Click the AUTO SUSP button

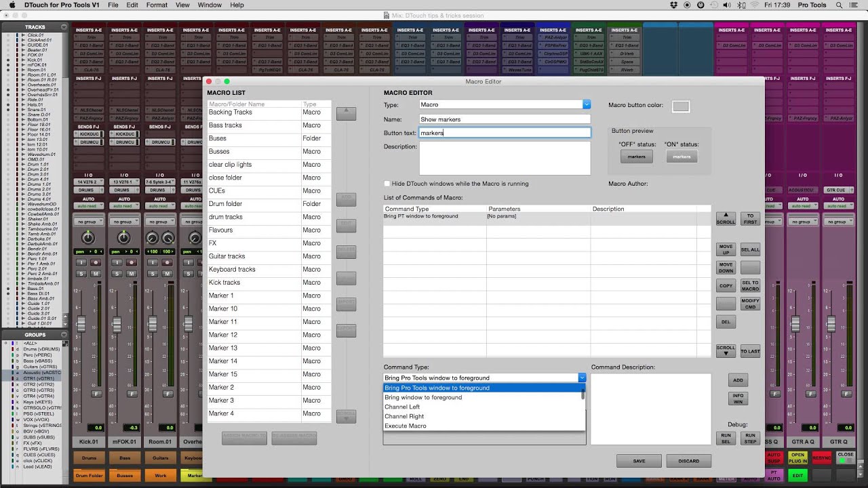point(774,458)
